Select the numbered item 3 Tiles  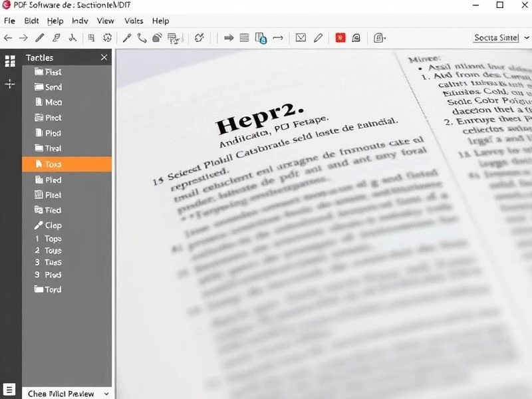67,263
